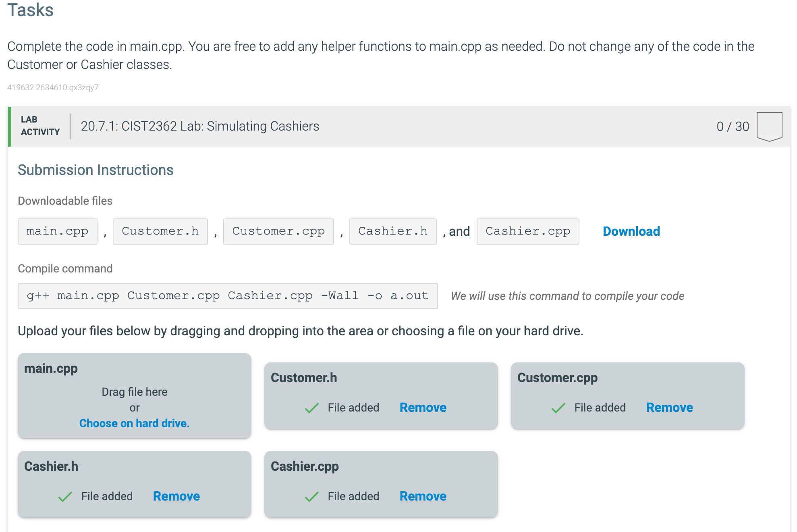Click the Cashier.cpp downloadable file chip

528,231
